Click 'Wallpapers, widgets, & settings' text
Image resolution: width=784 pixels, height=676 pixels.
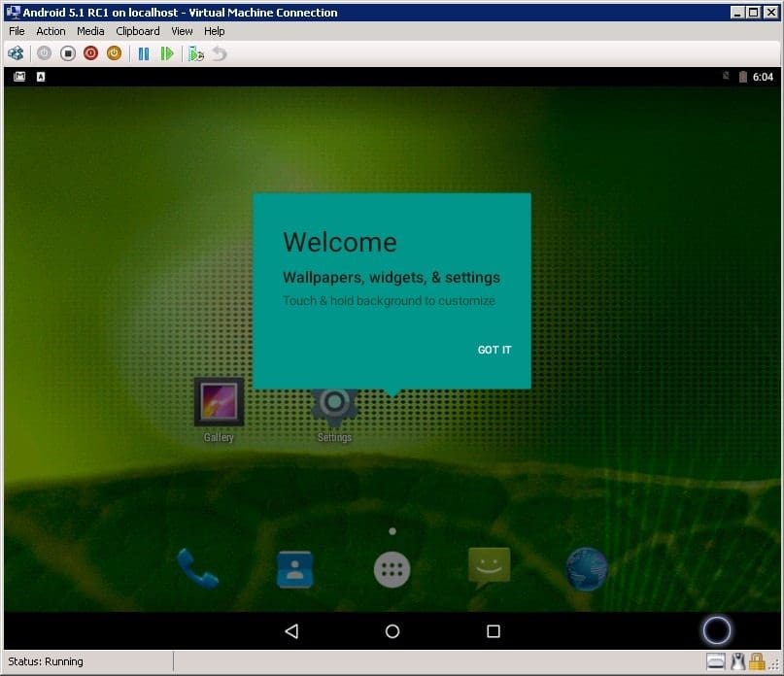click(392, 278)
